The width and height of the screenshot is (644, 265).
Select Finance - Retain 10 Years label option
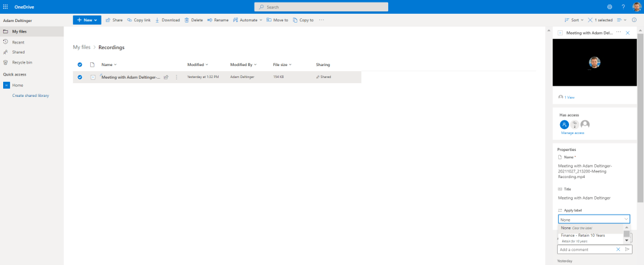(x=583, y=235)
